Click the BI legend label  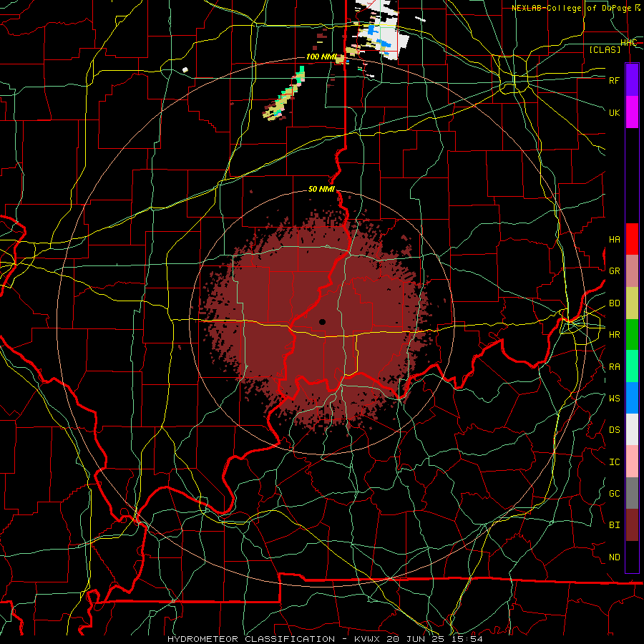click(614, 525)
